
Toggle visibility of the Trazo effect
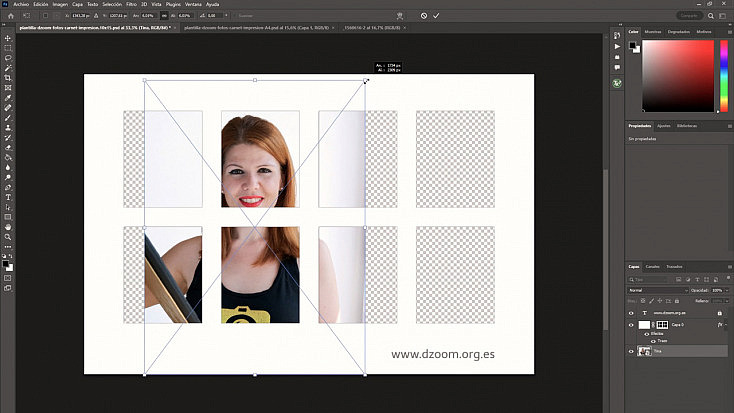653,341
